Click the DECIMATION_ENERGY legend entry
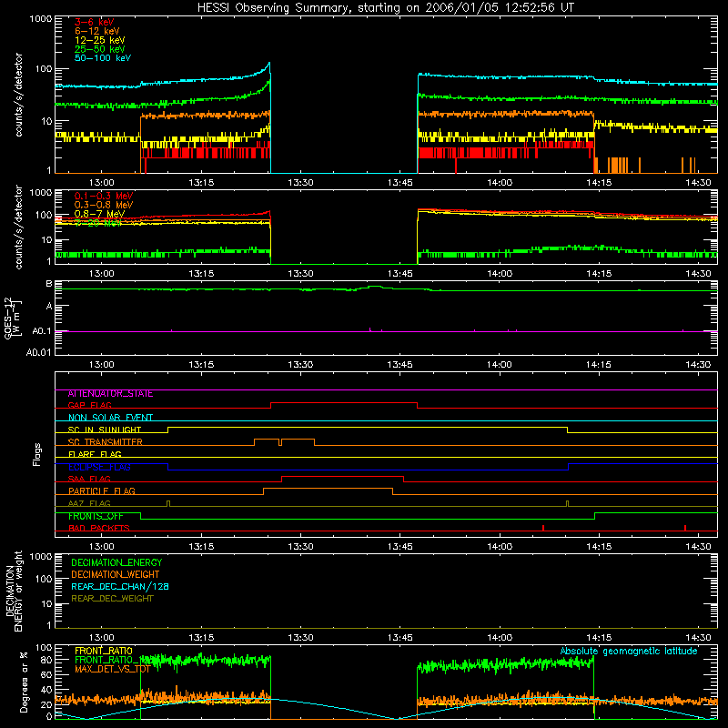Viewport: 728px width, 728px height. (x=116, y=562)
